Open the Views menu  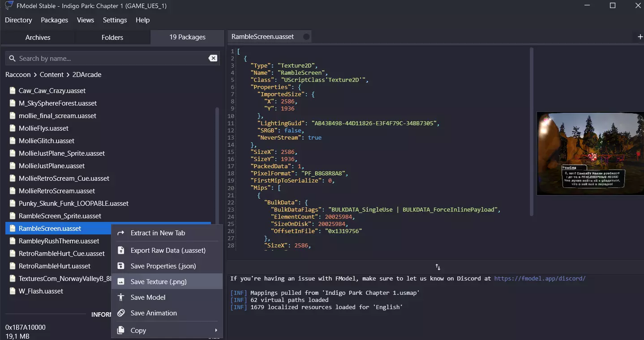85,20
